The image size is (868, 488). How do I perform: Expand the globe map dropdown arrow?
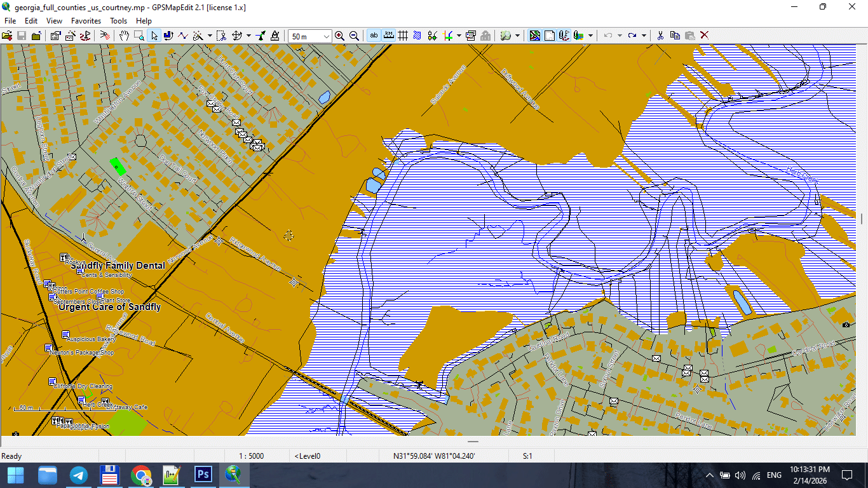(x=518, y=36)
